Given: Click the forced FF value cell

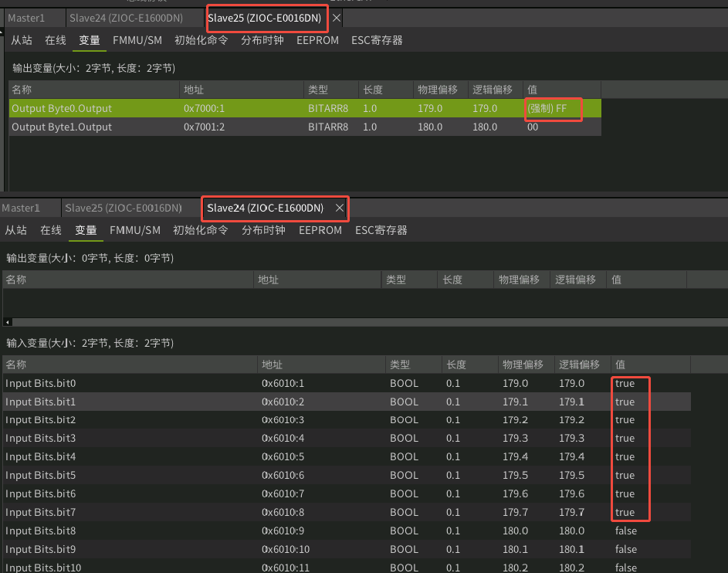Looking at the screenshot, I should click(553, 109).
